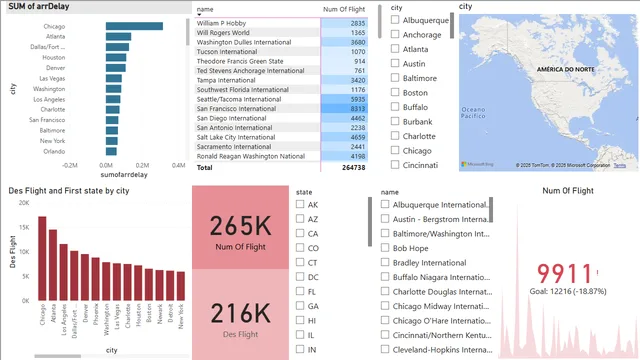Select Buffalo Niagara International checkbox
The height and width of the screenshot is (360, 640).
click(x=385, y=277)
